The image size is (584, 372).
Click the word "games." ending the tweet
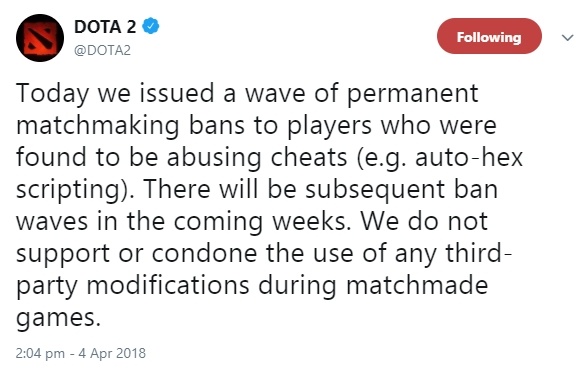58,319
